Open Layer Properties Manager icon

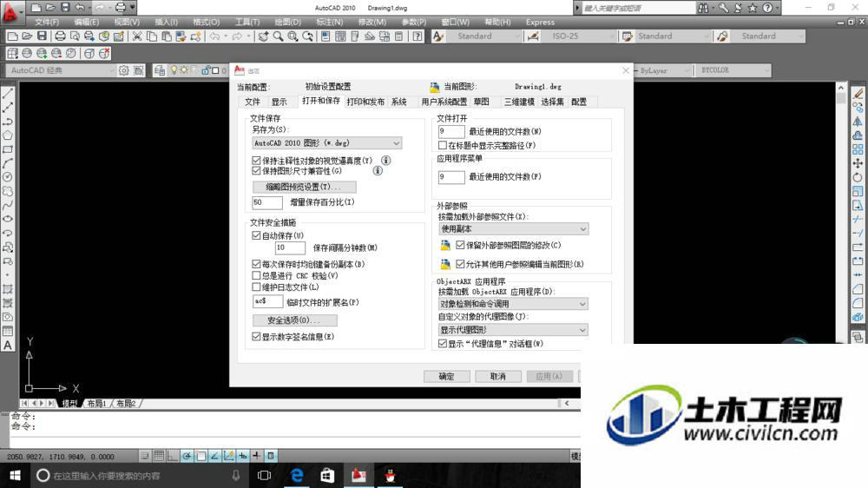[x=160, y=70]
